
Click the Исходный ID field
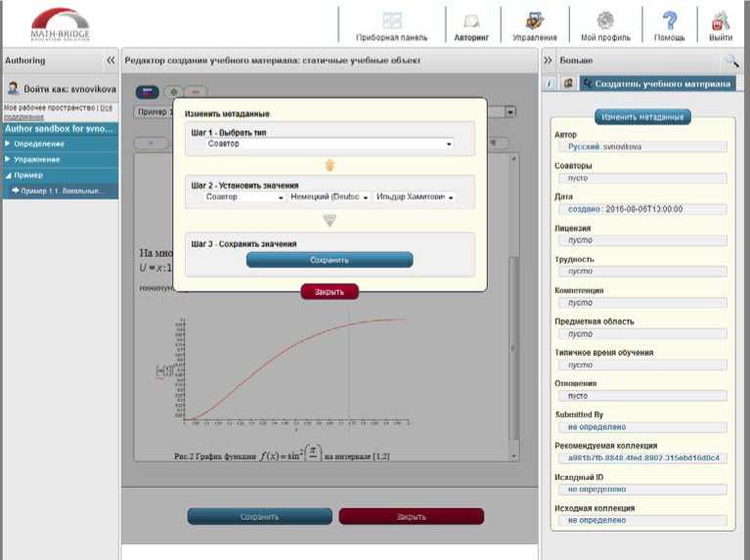click(642, 490)
